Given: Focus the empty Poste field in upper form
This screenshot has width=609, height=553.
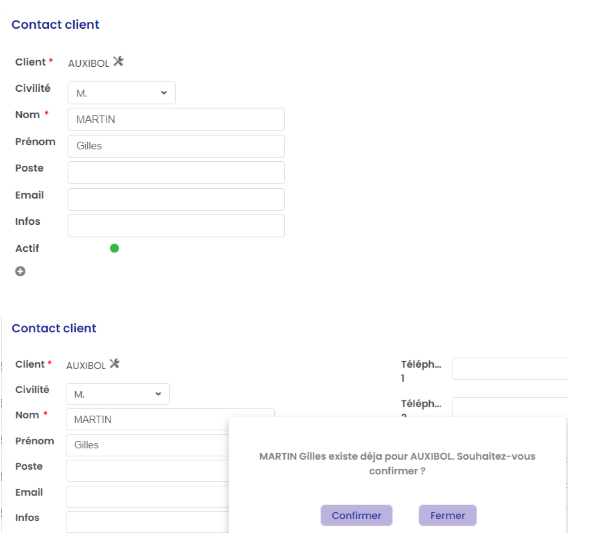Looking at the screenshot, I should point(176,172).
